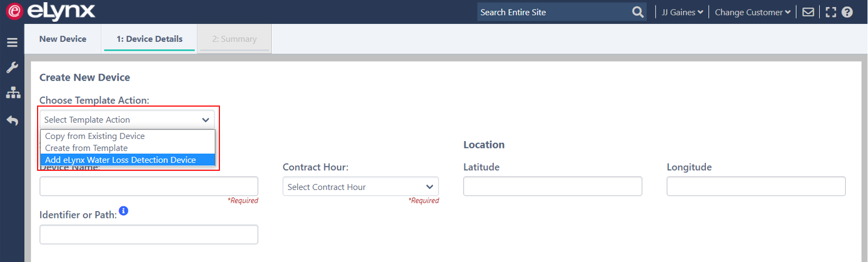Select the New Device tab

point(63,39)
